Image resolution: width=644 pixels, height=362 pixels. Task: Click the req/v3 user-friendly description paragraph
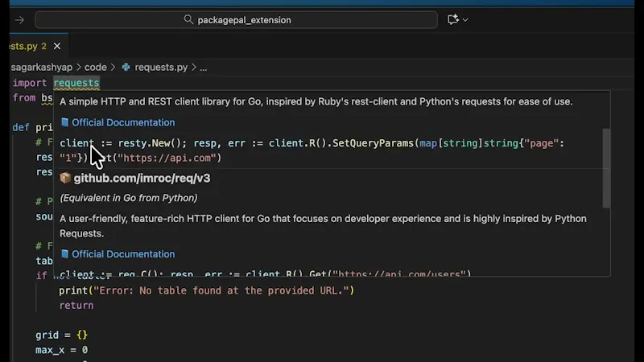pos(324,226)
